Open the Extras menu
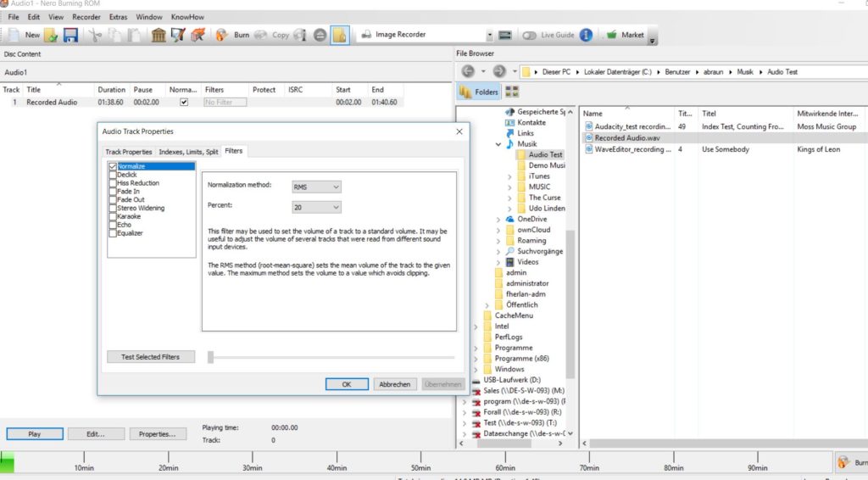868x480 pixels. pyautogui.click(x=118, y=17)
